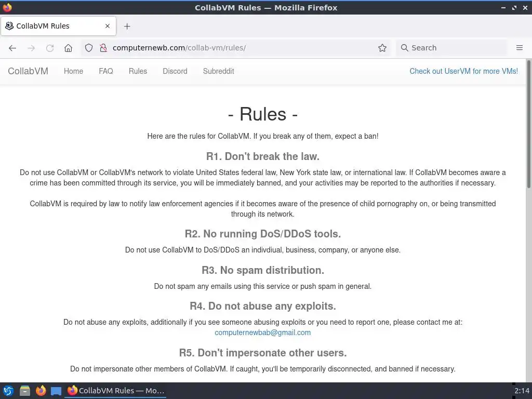This screenshot has height=399, width=532.
Task: Open the taskbar application menu
Action: [x=8, y=391]
